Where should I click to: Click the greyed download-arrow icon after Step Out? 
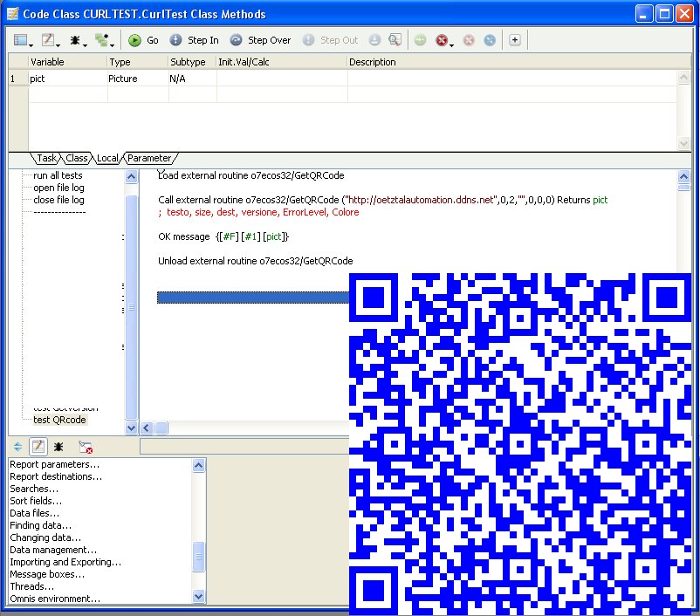coord(374,40)
